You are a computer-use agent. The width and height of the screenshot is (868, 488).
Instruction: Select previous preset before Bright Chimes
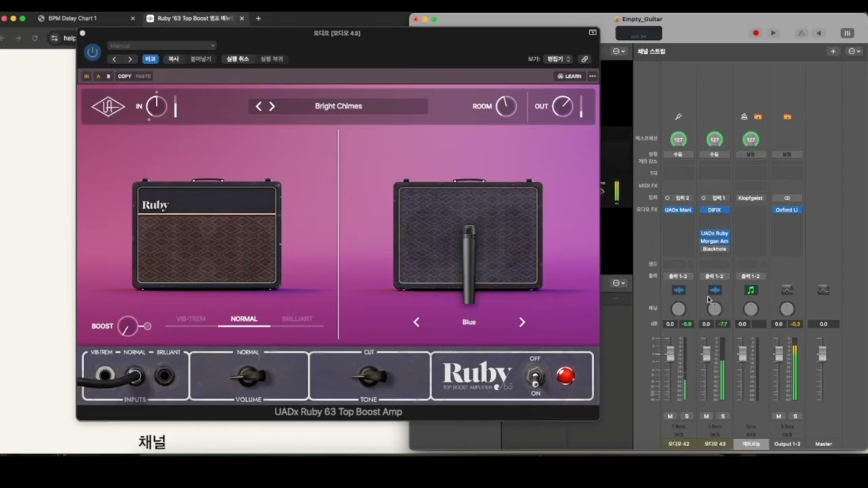coord(258,106)
